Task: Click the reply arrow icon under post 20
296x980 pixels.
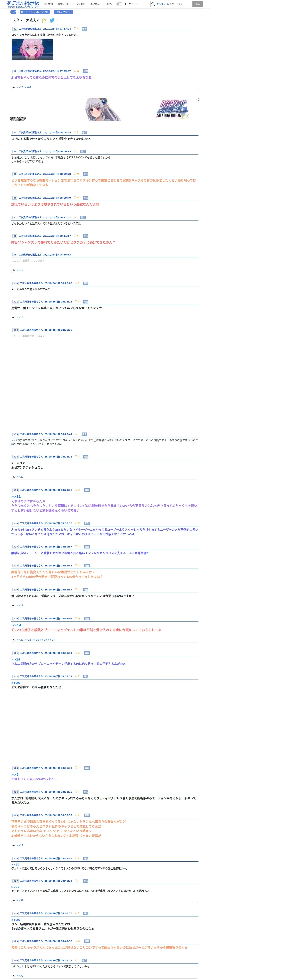Action: (14, 640)
